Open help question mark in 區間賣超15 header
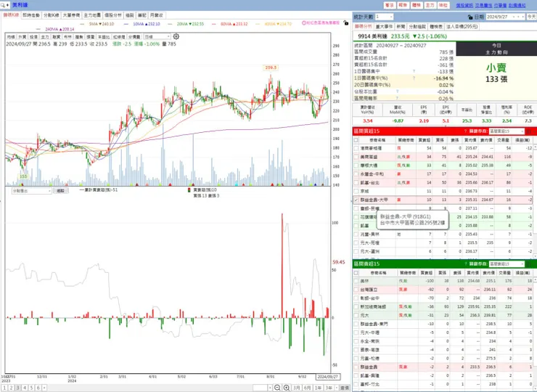The height and width of the screenshot is (392, 537). (x=465, y=264)
